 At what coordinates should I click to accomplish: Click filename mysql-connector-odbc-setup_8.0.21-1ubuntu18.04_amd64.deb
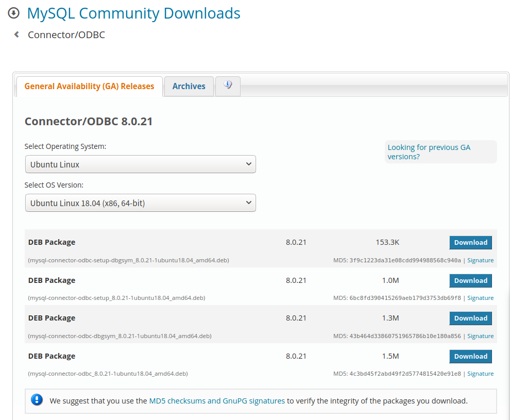click(116, 298)
